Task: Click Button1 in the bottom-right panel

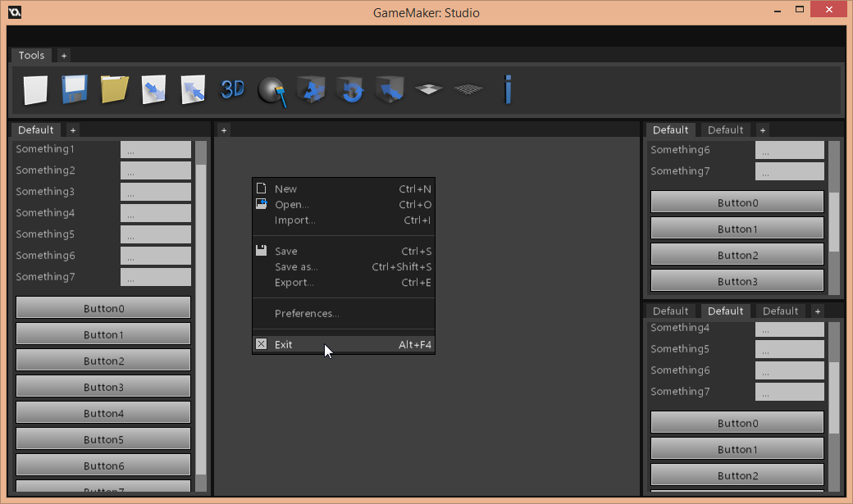Action: pyautogui.click(x=737, y=448)
